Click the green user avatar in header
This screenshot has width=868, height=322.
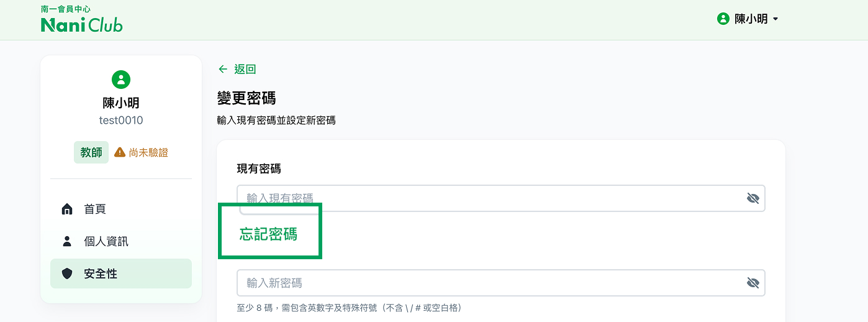coord(723,19)
